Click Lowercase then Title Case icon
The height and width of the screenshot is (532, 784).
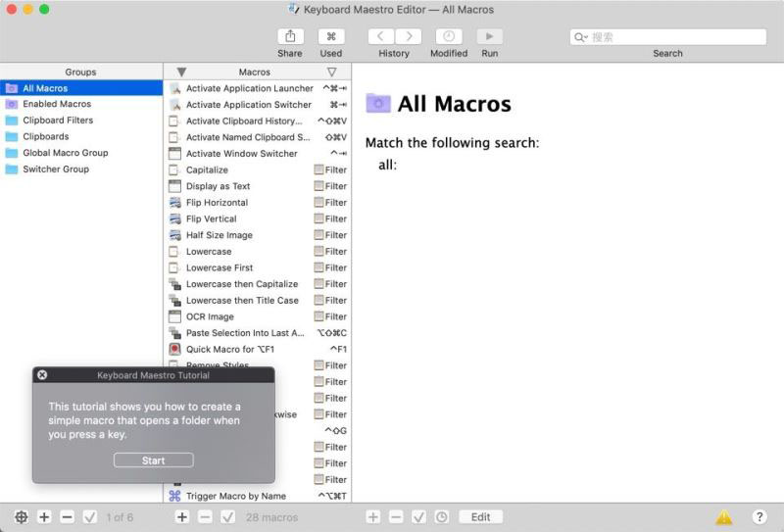(174, 301)
